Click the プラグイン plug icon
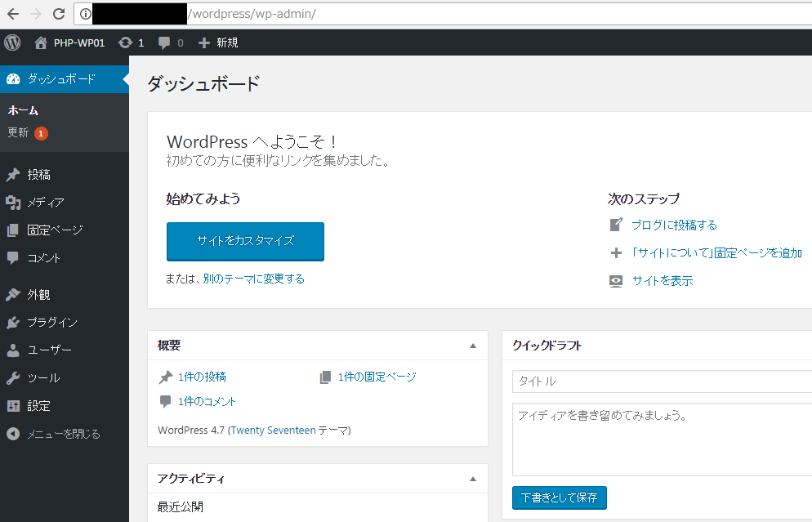The image size is (812, 522). point(13,323)
